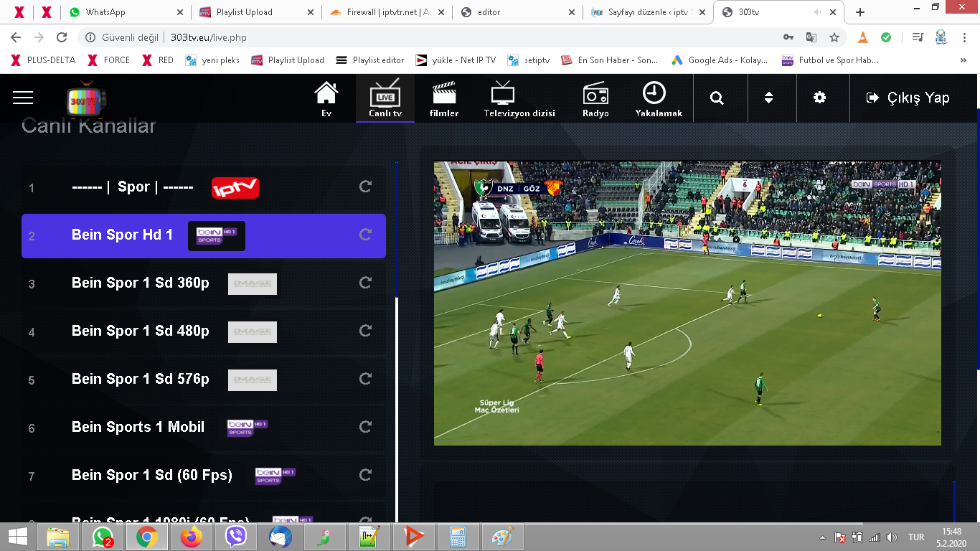980x551 pixels.
Task: Open Yakalamak catch-up clock icon
Action: pos(658,98)
